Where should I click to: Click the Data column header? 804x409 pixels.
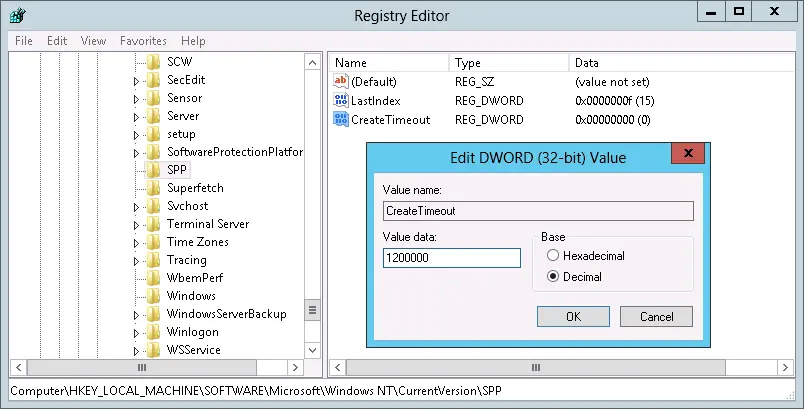point(681,63)
